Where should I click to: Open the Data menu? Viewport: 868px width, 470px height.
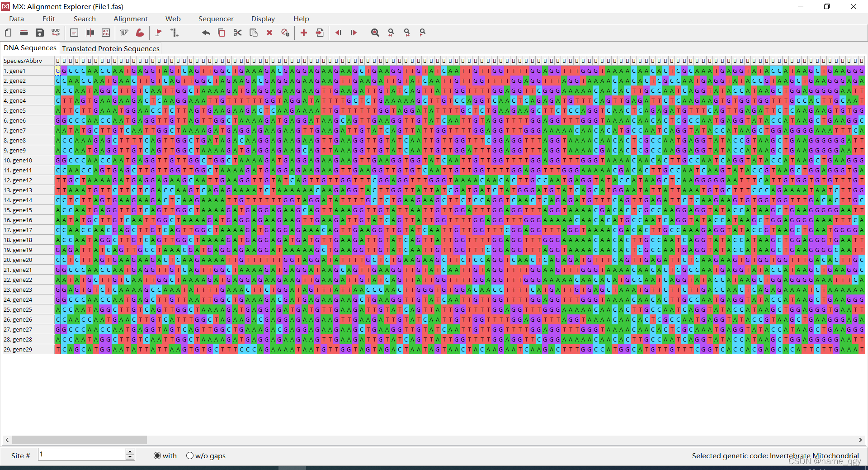pos(16,19)
